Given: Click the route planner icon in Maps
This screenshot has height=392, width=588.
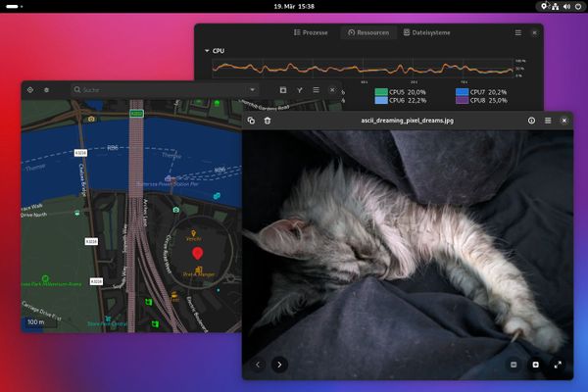Looking at the screenshot, I should click(x=300, y=89).
